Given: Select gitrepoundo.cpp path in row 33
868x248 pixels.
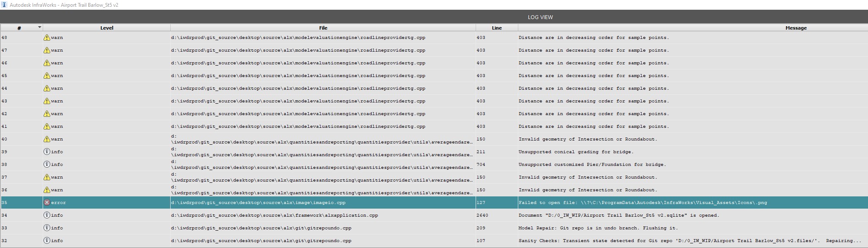Looking at the screenshot, I should [x=261, y=228].
